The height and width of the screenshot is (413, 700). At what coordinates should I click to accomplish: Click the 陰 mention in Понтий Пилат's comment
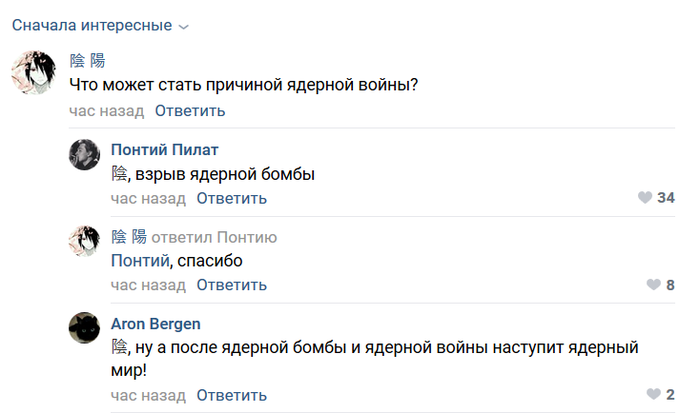point(119,174)
